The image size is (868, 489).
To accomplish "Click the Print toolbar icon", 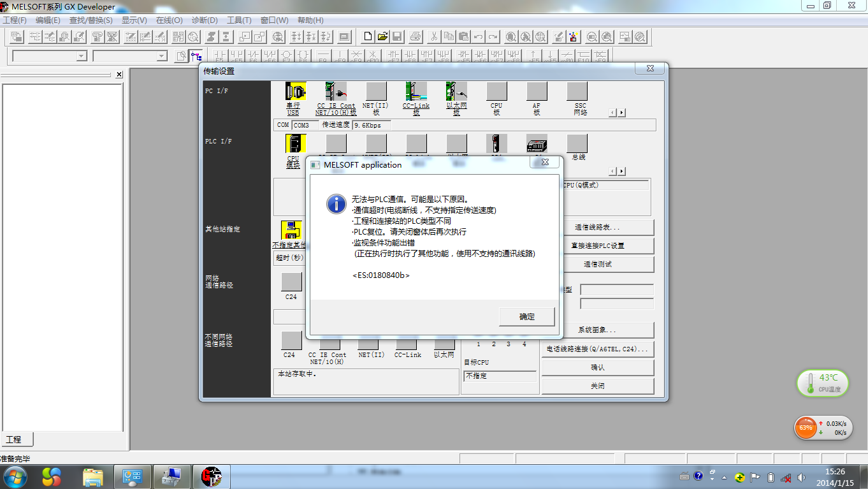I will (416, 37).
